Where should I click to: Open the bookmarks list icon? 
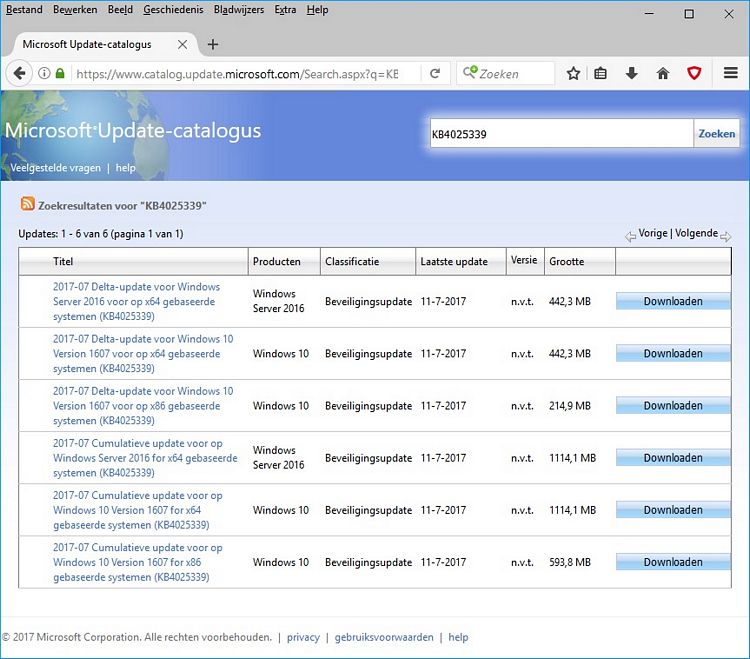[600, 74]
